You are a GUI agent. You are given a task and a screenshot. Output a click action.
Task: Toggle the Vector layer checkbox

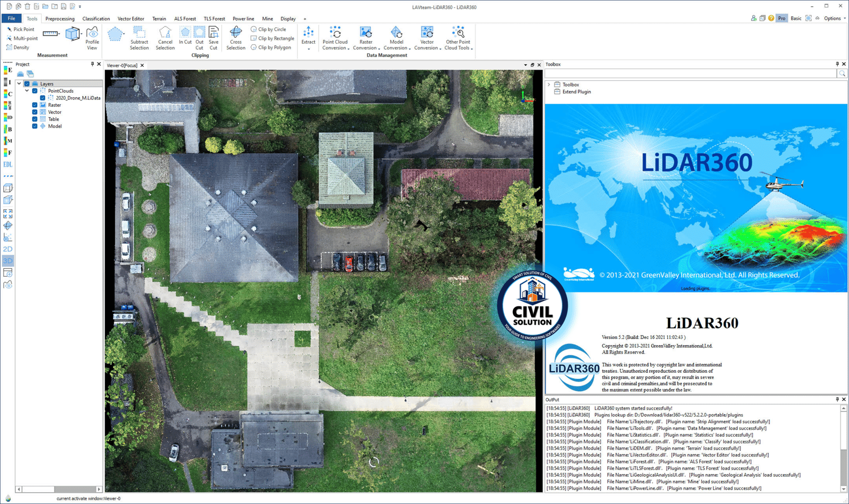pyautogui.click(x=35, y=112)
